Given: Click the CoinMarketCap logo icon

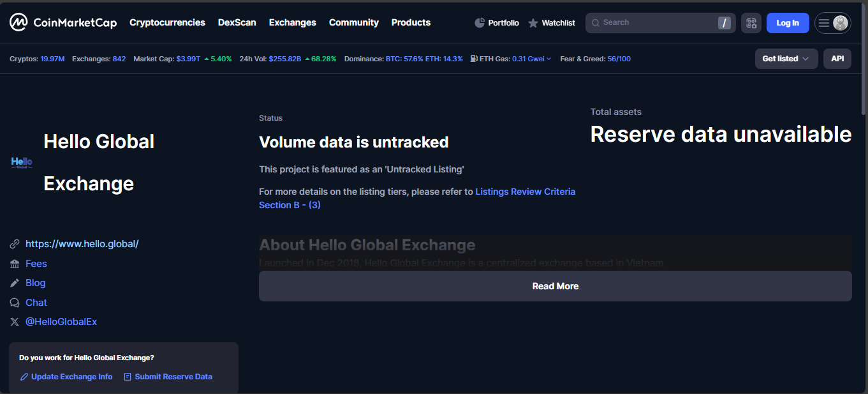Looking at the screenshot, I should click(18, 22).
